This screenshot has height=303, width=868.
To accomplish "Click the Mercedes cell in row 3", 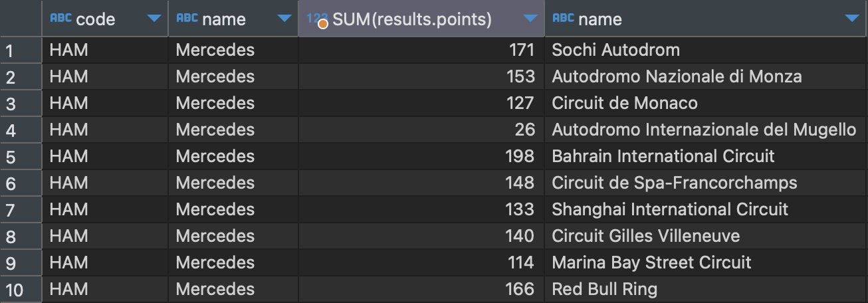I will click(x=233, y=103).
